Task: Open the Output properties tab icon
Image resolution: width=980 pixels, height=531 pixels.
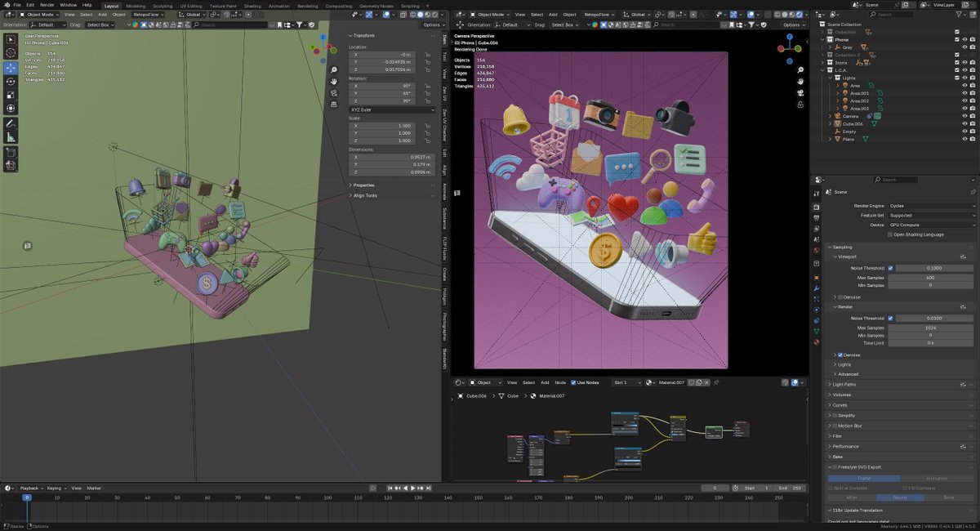Action: tap(817, 217)
